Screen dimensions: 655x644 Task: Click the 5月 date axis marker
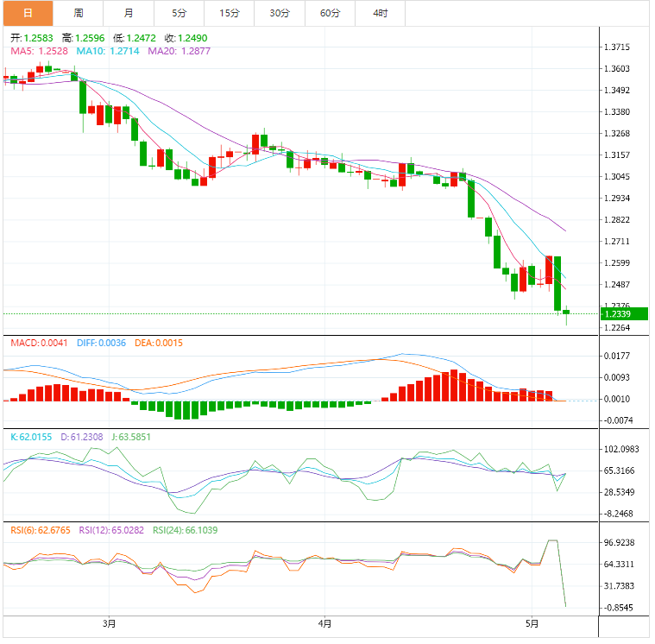click(532, 622)
